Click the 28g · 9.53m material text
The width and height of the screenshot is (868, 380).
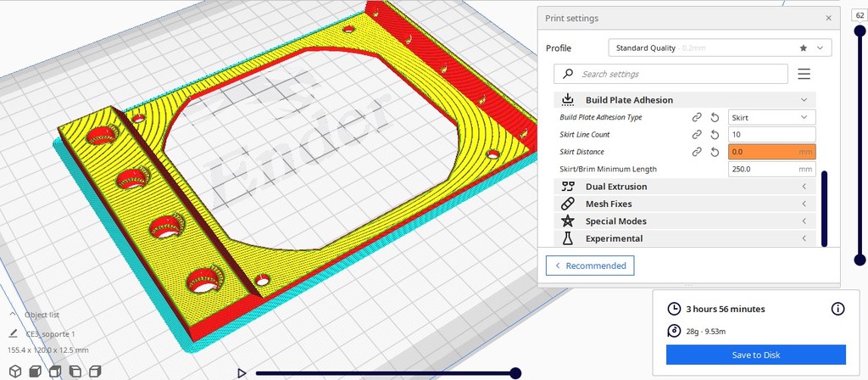click(x=705, y=332)
